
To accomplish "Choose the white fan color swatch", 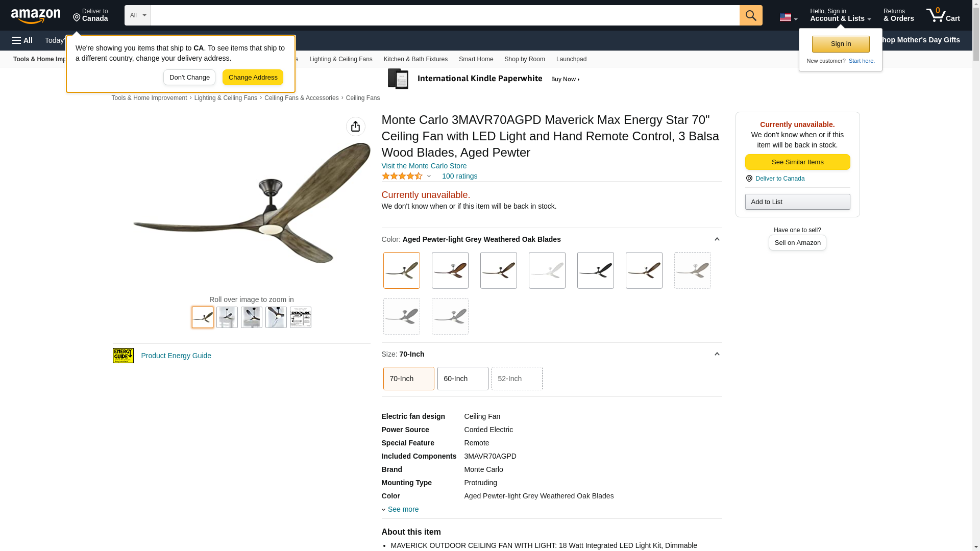I will [x=547, y=270].
